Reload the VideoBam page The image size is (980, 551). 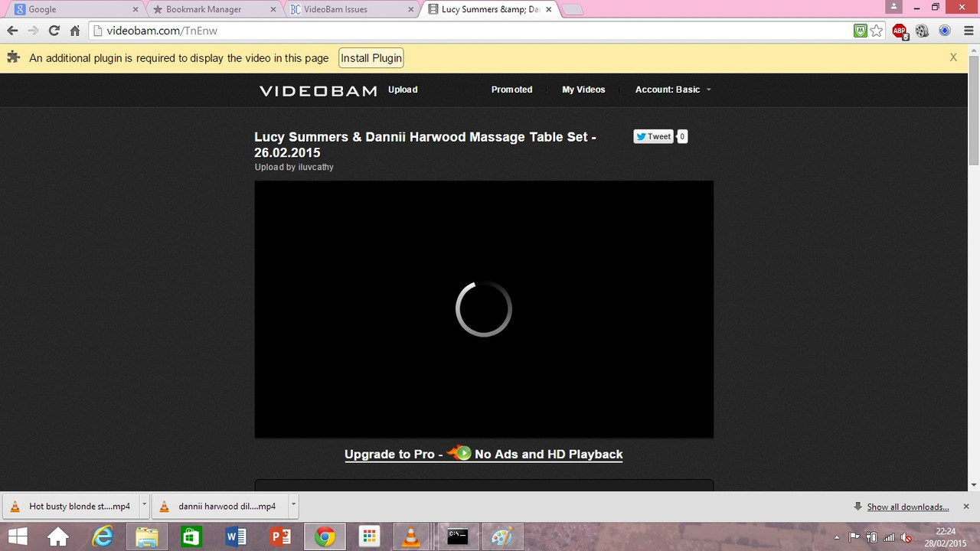[54, 31]
